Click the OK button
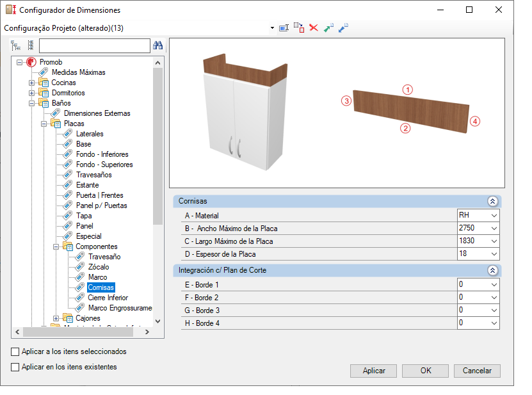532x395 pixels. coord(426,371)
